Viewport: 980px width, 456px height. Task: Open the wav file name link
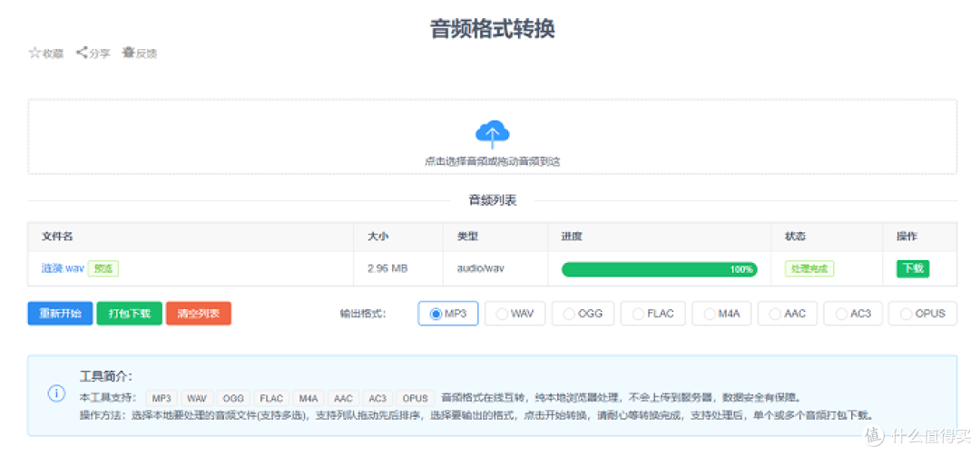pos(63,268)
